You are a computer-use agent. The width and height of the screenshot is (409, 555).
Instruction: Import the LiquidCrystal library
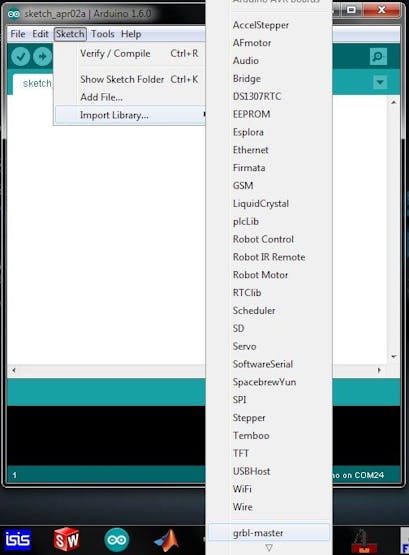[x=261, y=204]
